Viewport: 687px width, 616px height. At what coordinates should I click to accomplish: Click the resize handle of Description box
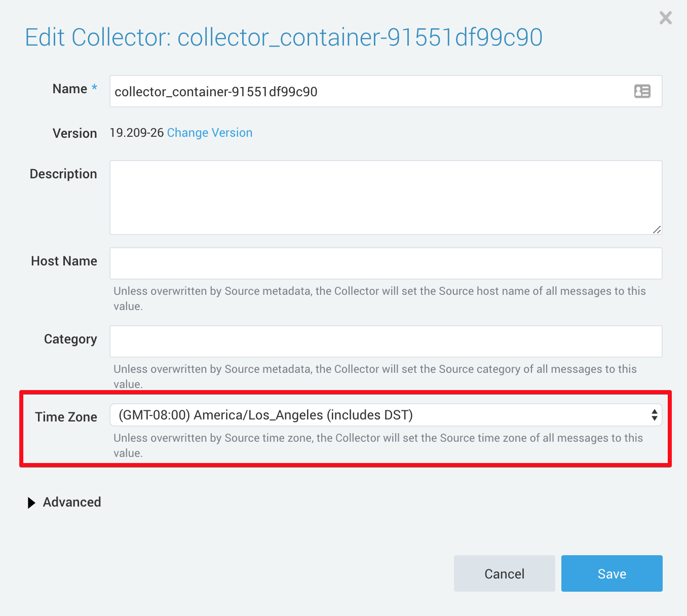pos(657,229)
